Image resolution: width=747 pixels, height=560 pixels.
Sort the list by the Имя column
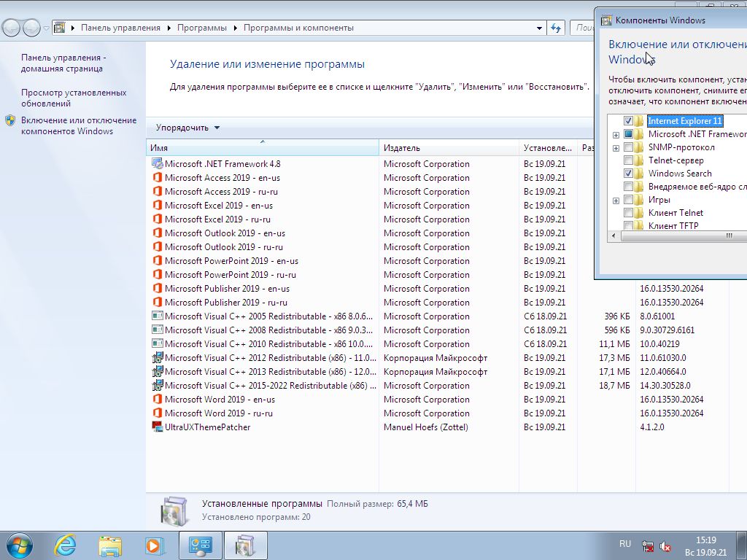(x=262, y=147)
